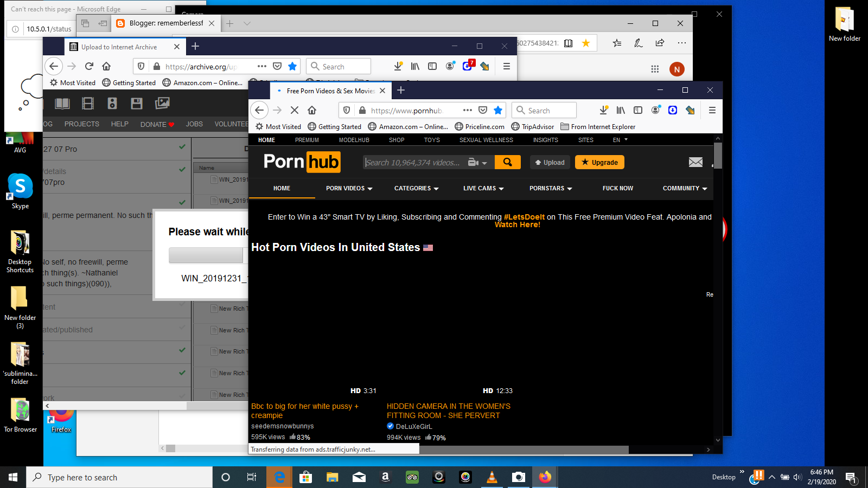Open Google apps grid in the Edge window

[x=655, y=69]
